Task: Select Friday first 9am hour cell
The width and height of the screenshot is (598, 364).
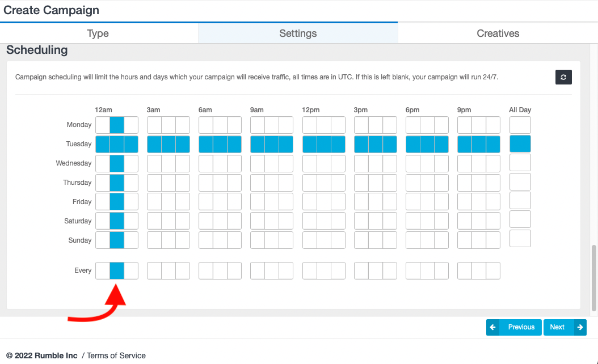Action: [258, 202]
